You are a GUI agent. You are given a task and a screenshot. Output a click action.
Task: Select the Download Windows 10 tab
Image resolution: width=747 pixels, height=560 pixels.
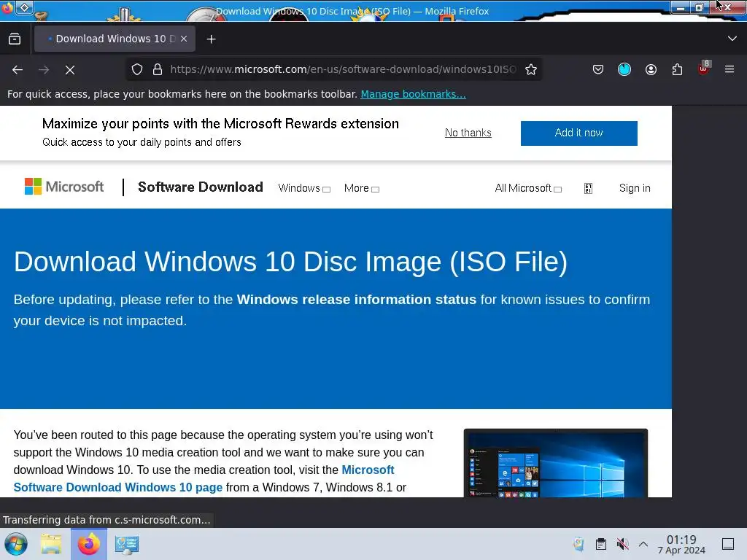115,39
